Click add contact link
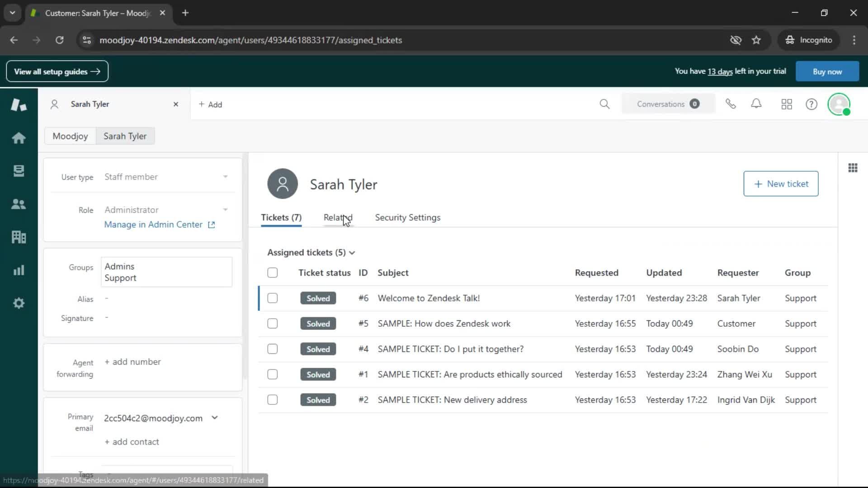The width and height of the screenshot is (868, 488). [132, 442]
